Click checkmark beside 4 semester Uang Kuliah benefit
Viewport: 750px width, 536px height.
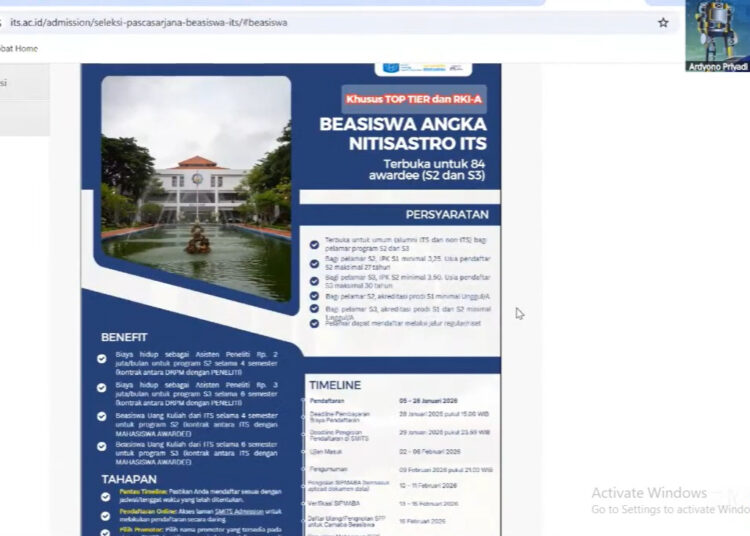(x=101, y=416)
